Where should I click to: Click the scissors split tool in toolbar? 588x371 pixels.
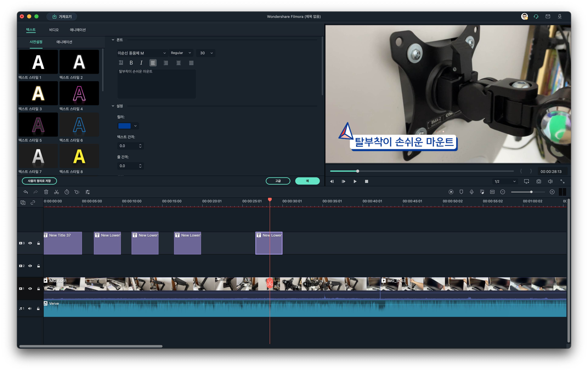pyautogui.click(x=56, y=192)
